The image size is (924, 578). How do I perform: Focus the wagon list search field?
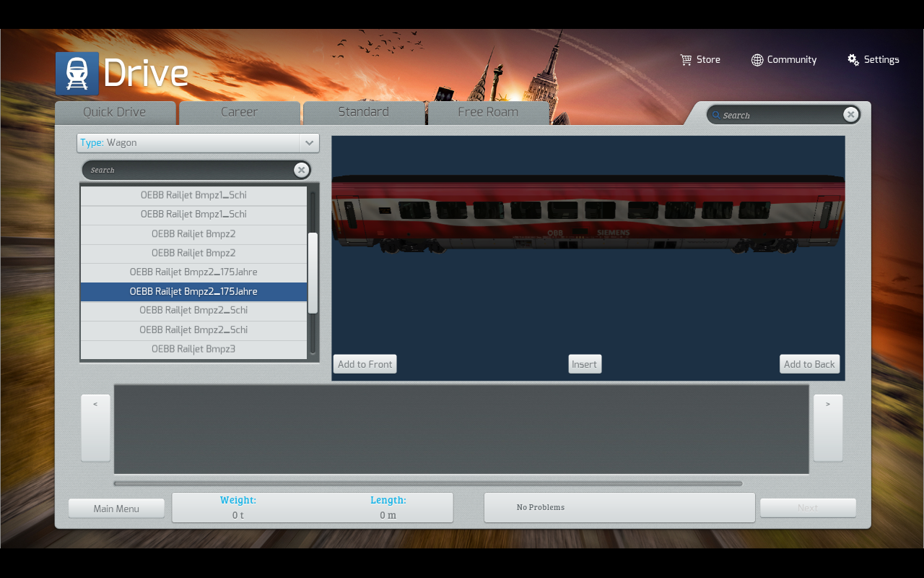pos(196,170)
